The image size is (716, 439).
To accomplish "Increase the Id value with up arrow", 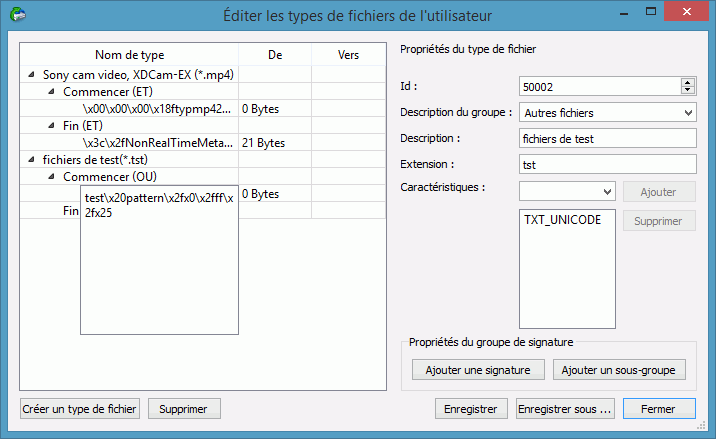I will (687, 82).
